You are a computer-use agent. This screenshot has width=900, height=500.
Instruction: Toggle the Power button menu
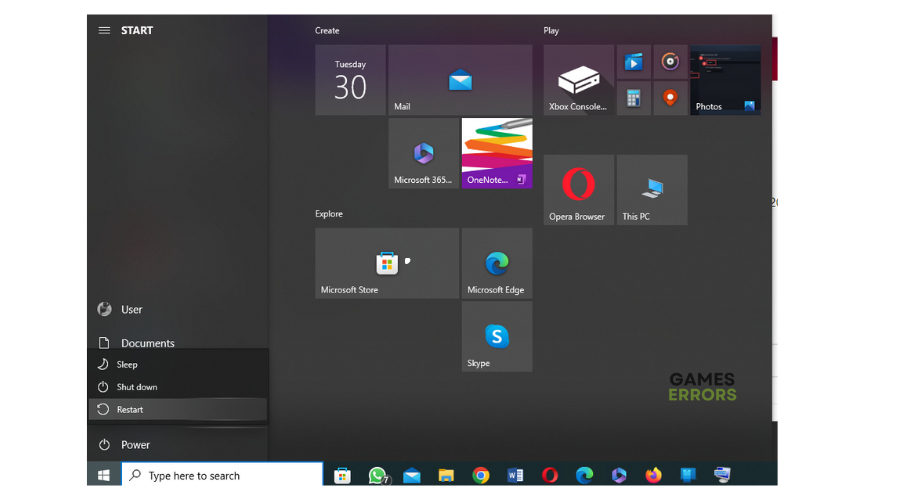tap(177, 445)
